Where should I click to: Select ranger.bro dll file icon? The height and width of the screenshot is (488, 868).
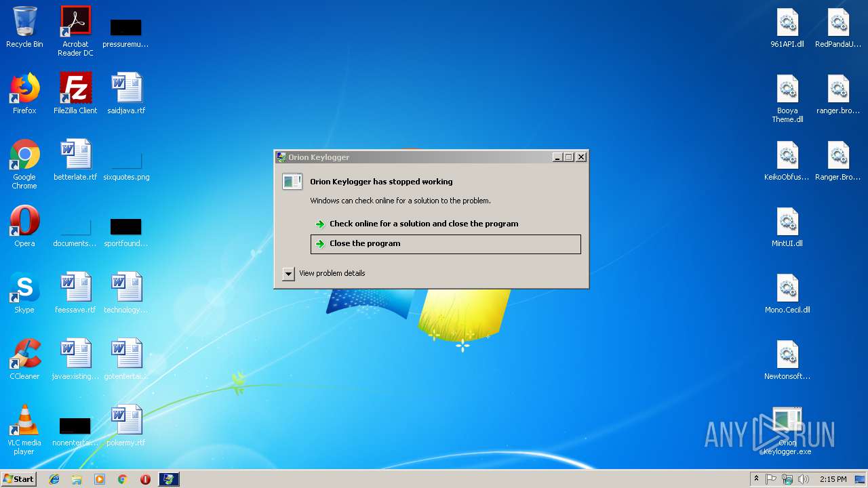click(838, 94)
